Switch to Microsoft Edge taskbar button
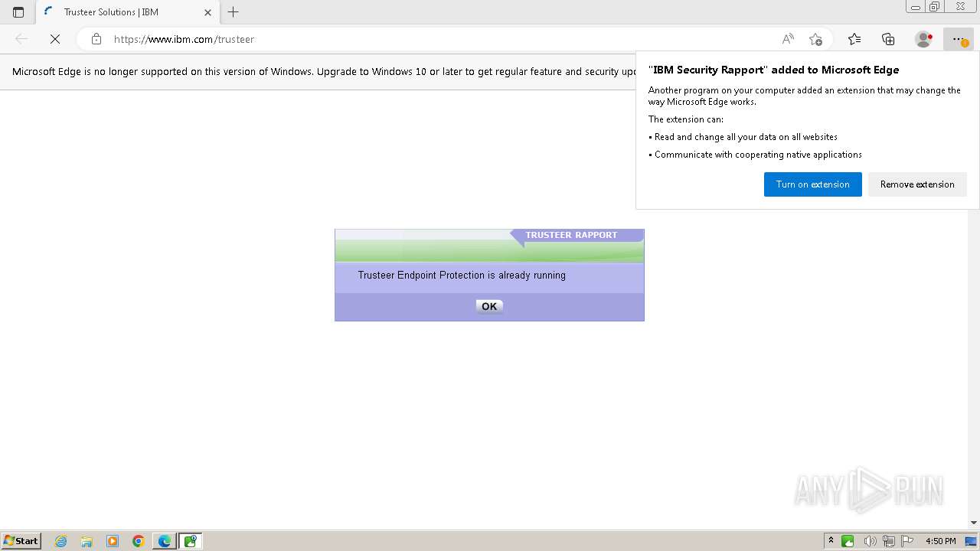This screenshot has width=980, height=551. pos(165,541)
